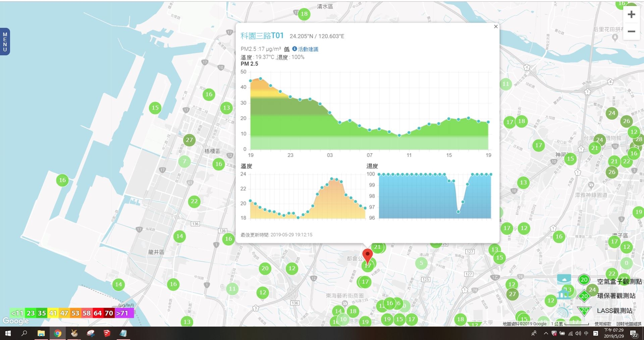Close the 科園三路T01 station popup
The image size is (644, 340).
(x=496, y=26)
